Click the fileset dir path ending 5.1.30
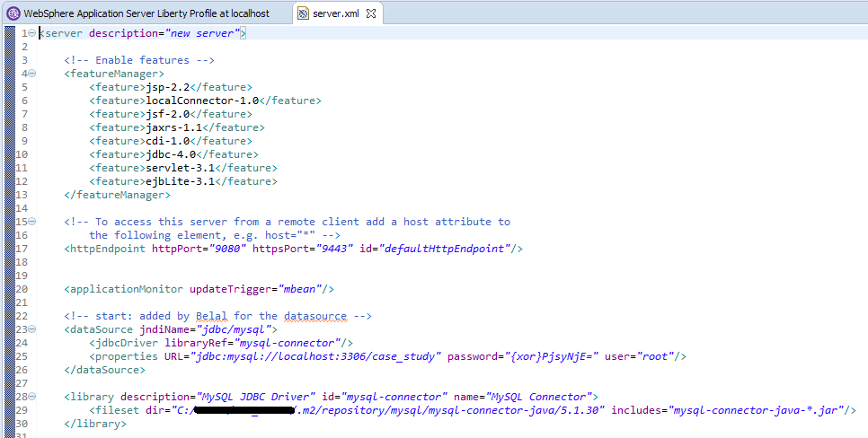The image size is (868, 438). click(388, 410)
